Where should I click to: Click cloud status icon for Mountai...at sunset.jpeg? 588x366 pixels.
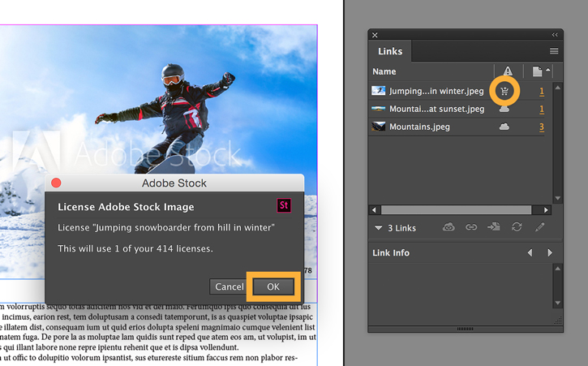(504, 109)
